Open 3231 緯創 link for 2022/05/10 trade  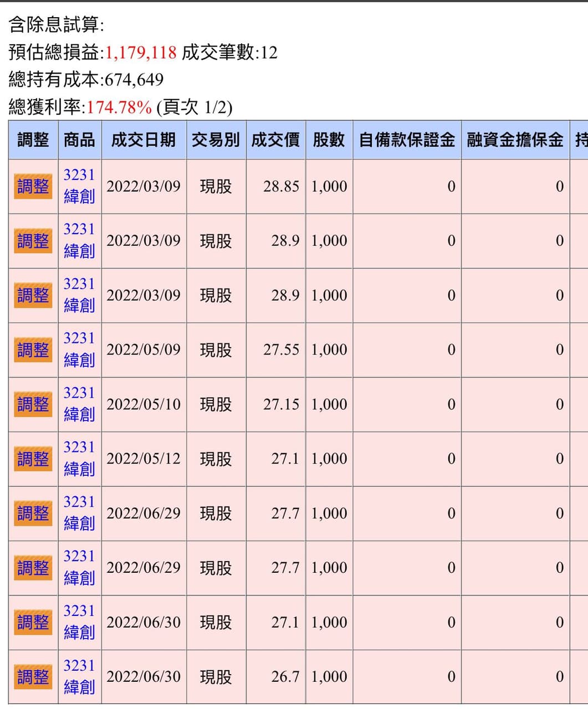[79, 404]
